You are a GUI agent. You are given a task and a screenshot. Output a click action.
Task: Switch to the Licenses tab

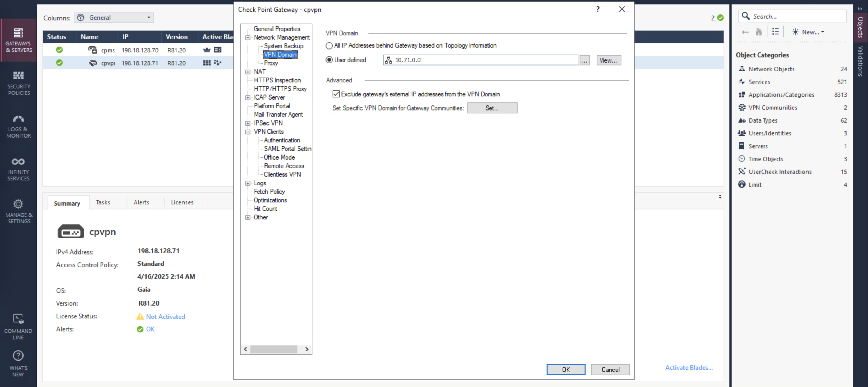coord(182,202)
